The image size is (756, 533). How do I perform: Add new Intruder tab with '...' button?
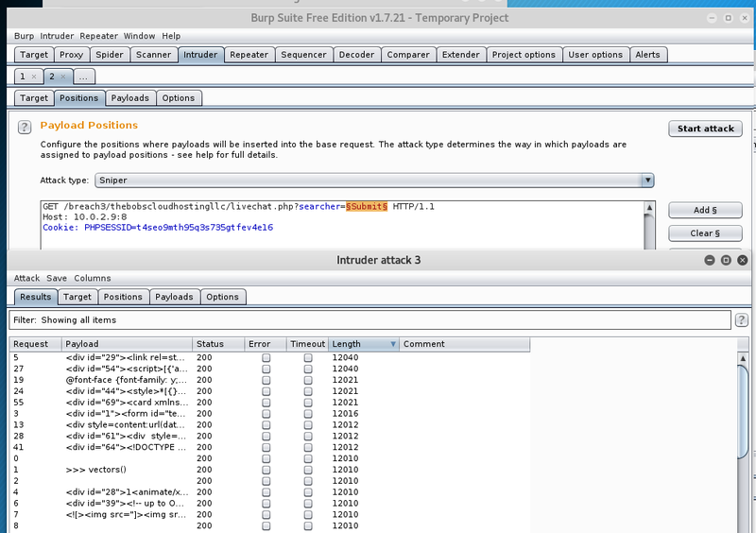(x=84, y=76)
